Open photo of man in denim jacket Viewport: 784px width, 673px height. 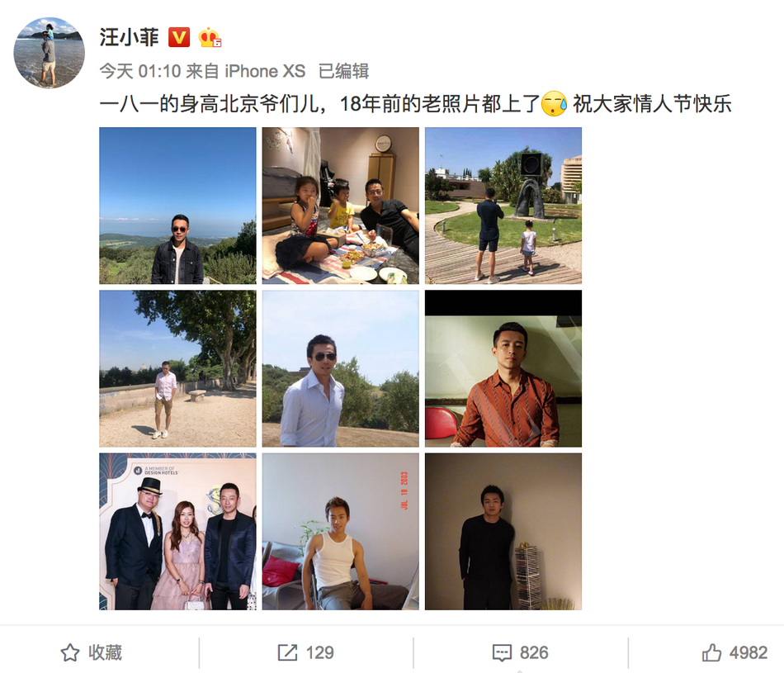point(177,206)
